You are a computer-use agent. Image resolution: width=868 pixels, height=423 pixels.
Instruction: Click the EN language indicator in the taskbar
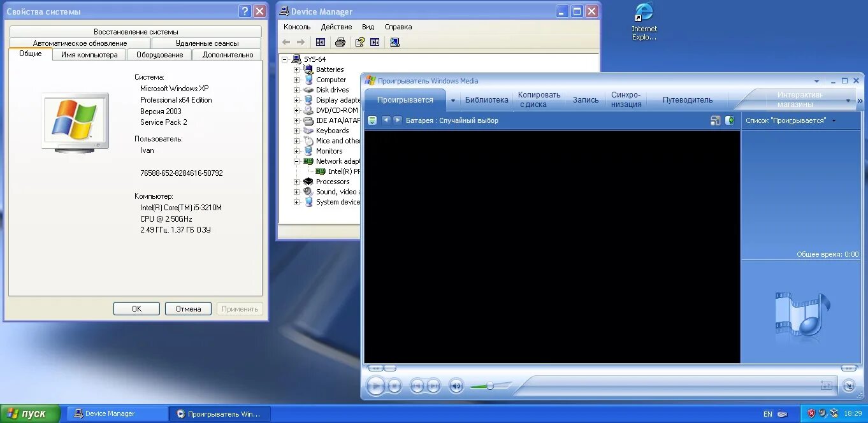[x=767, y=414]
